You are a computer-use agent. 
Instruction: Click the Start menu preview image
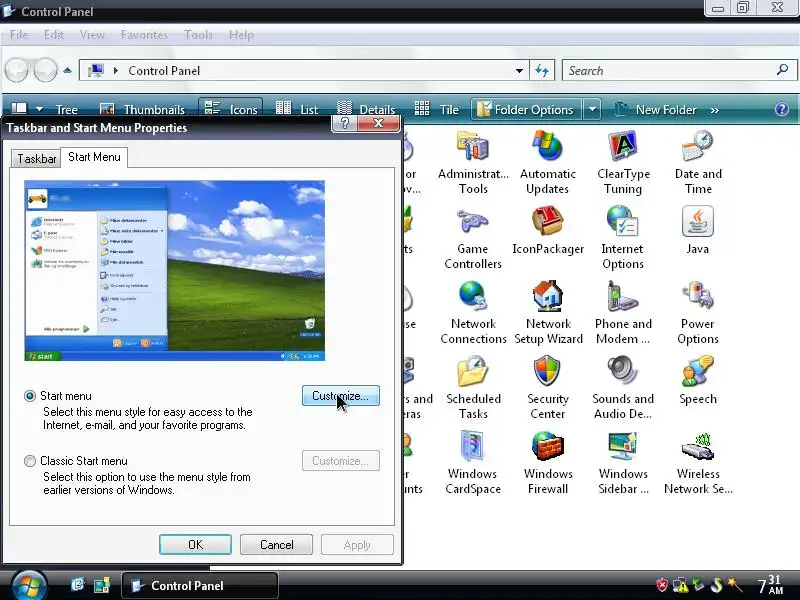[x=174, y=270]
